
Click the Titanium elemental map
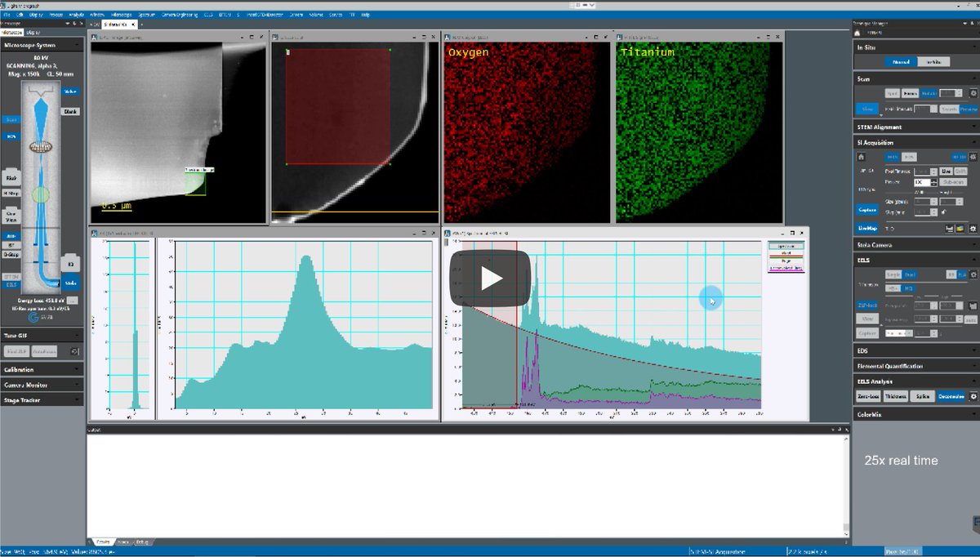point(699,132)
